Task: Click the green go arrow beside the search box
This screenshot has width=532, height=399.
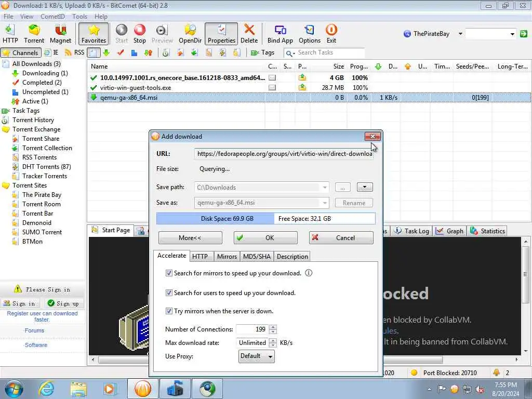Action: point(524,34)
